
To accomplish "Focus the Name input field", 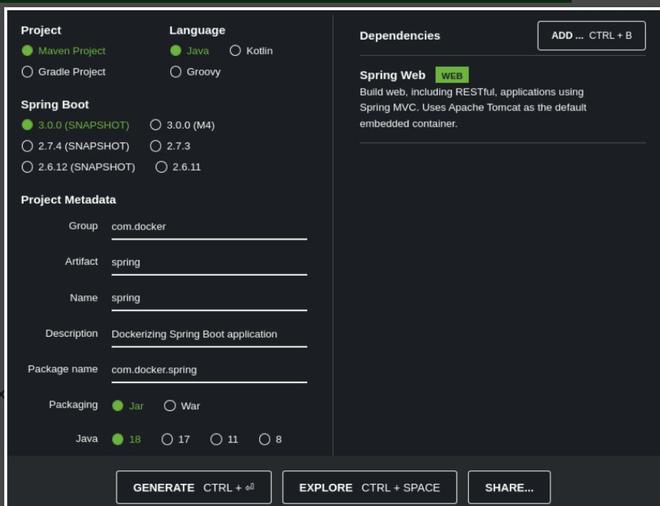I will coord(209,299).
